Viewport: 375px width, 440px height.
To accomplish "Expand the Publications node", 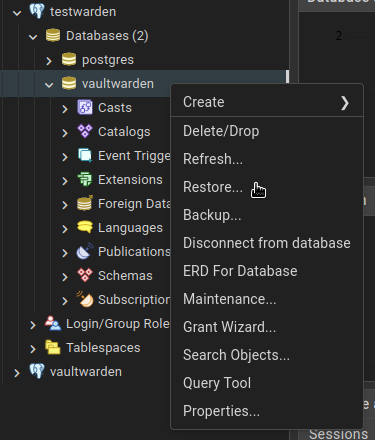I will coord(65,253).
